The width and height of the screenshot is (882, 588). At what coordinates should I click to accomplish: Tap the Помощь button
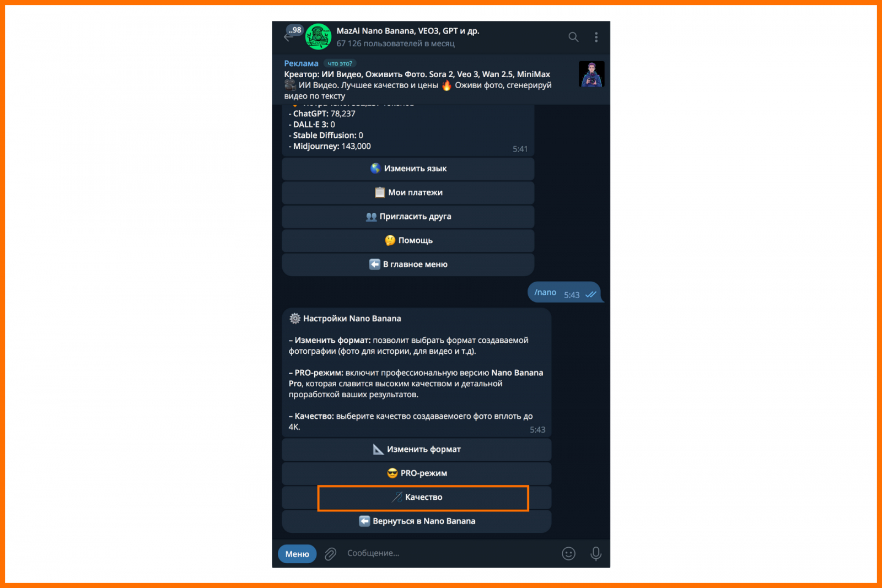[x=408, y=240]
